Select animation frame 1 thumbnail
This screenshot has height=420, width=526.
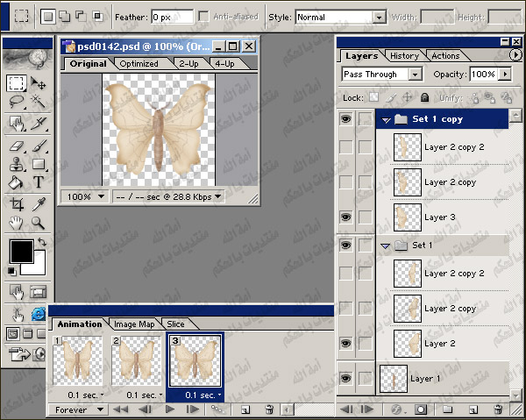tap(76, 360)
